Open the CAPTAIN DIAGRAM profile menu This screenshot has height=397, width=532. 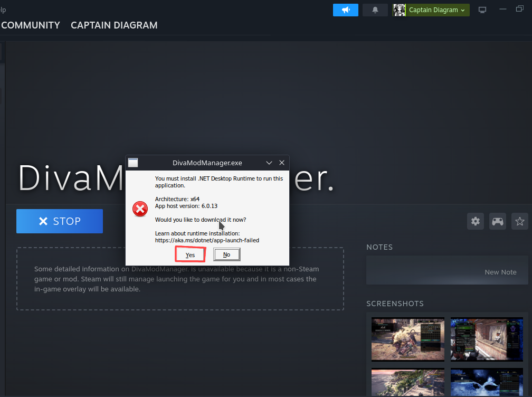[114, 25]
